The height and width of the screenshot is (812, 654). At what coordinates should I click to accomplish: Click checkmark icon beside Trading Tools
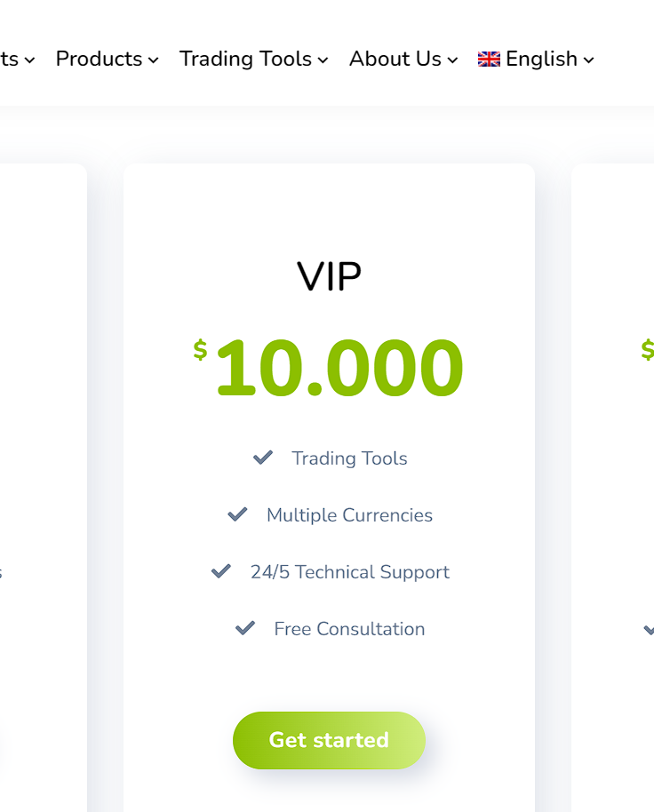(x=263, y=458)
